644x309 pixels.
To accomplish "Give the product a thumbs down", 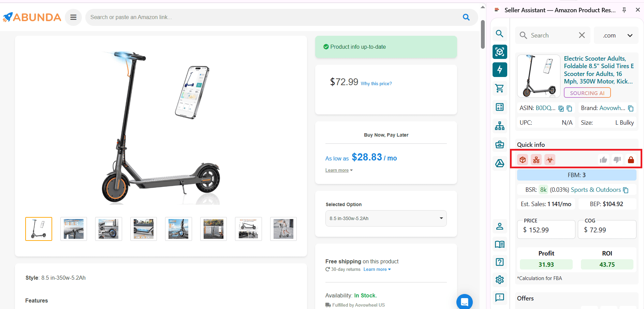I will click(617, 159).
